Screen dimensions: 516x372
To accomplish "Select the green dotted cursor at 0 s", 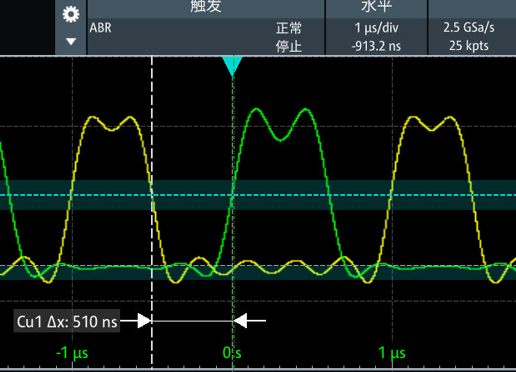I will pyautogui.click(x=233, y=213).
